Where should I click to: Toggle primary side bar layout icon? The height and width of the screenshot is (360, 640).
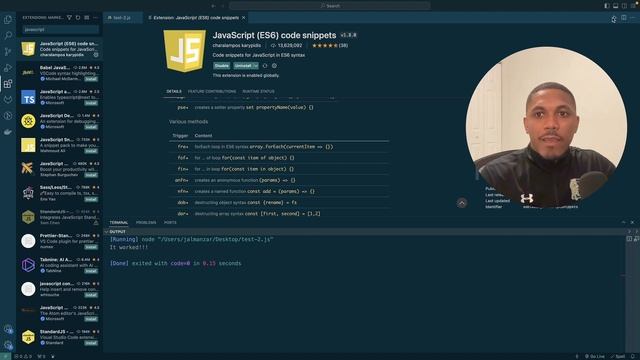coord(607,6)
